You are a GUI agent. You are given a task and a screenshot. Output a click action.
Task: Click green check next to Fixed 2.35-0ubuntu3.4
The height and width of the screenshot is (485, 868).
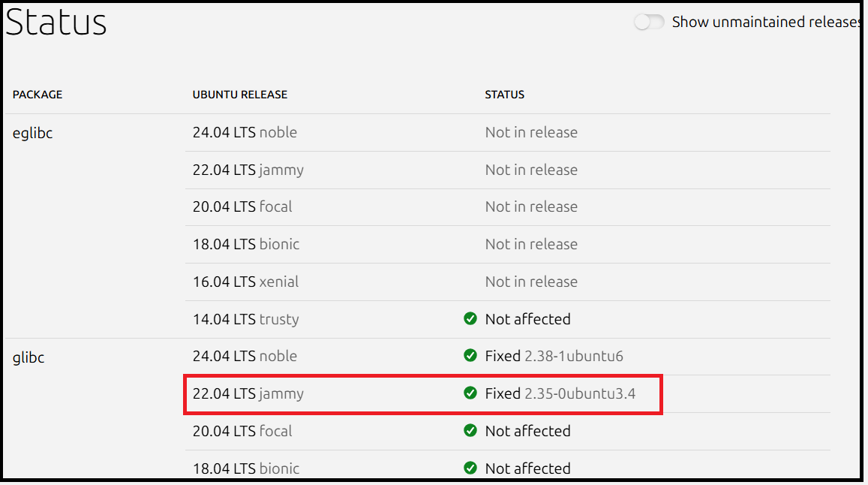pyautogui.click(x=470, y=393)
